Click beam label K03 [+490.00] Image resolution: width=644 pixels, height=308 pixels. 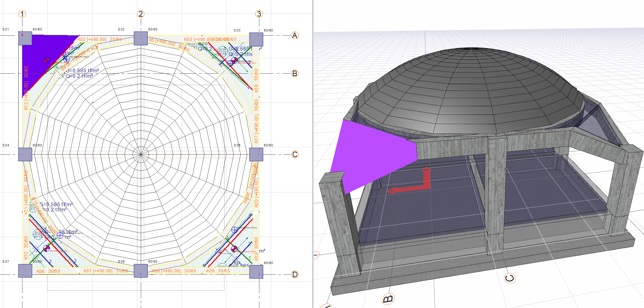pyautogui.click(x=198, y=39)
